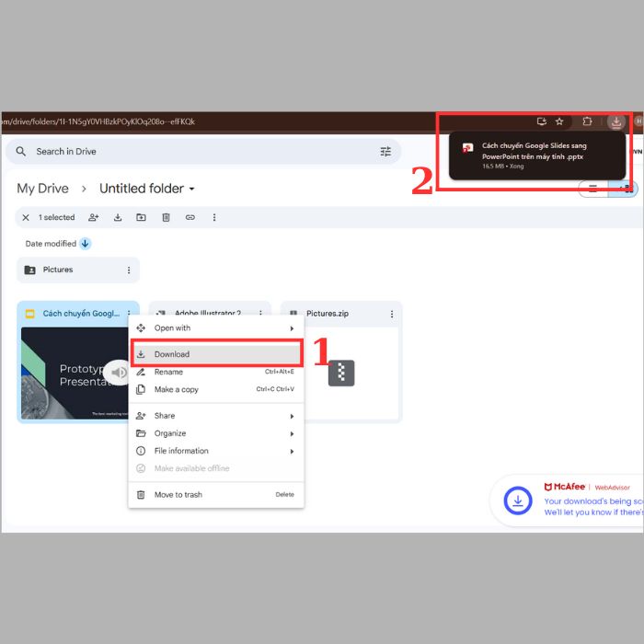Viewport: 644px width, 644px height.
Task: Select Make a copy menu entry
Action: click(216, 389)
